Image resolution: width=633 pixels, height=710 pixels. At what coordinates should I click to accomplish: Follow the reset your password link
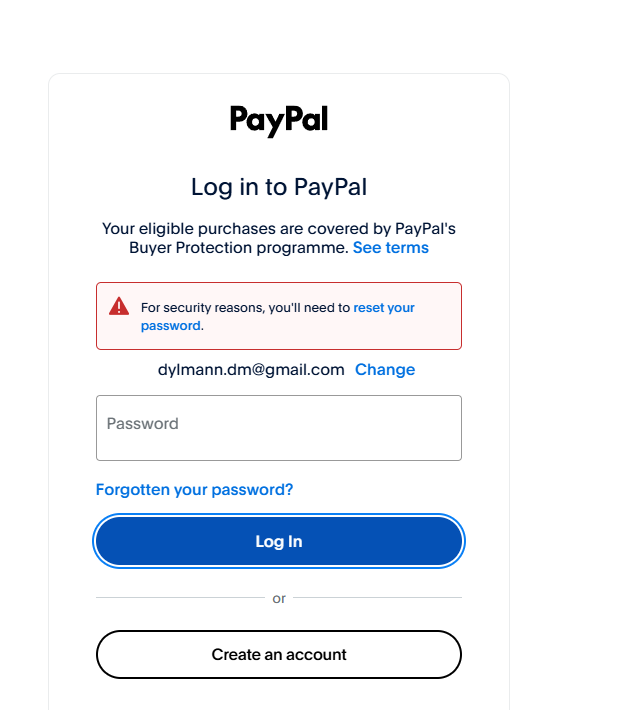(278, 317)
